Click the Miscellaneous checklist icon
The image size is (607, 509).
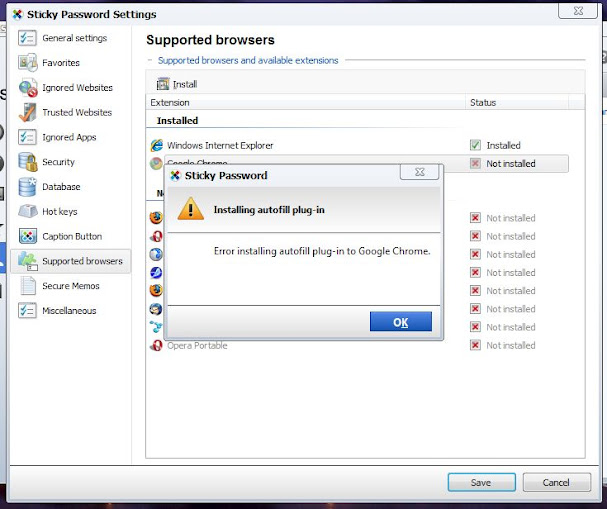27,310
